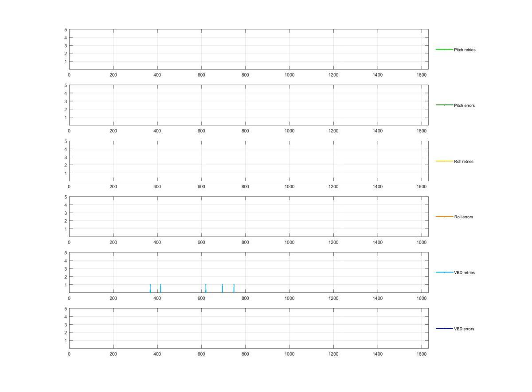Click the 0 x-axis label under VBD errors plot
This screenshot has width=532, height=392.
coord(69,354)
